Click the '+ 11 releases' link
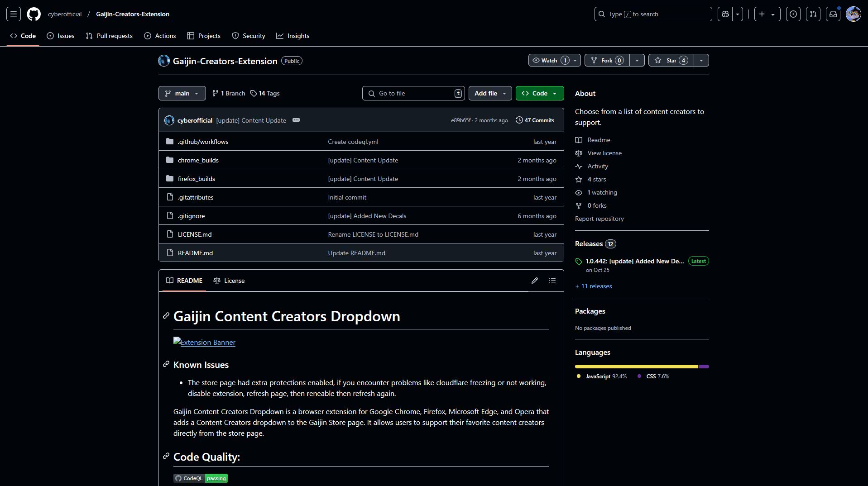 593,286
